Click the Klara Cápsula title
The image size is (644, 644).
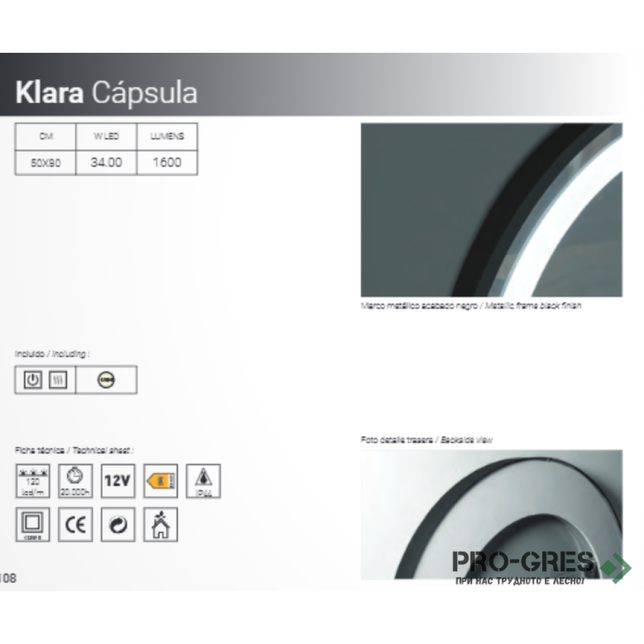pos(106,93)
